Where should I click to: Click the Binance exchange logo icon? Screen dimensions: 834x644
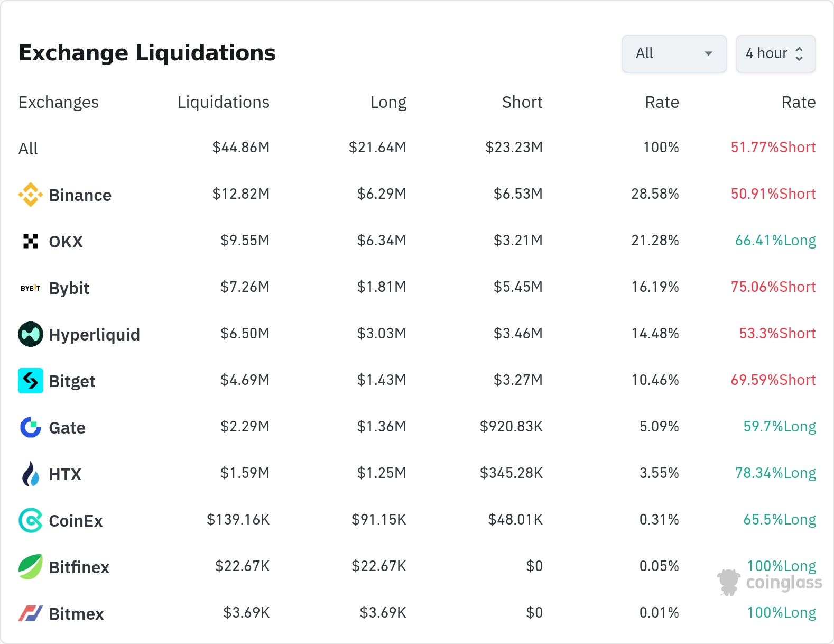(31, 195)
